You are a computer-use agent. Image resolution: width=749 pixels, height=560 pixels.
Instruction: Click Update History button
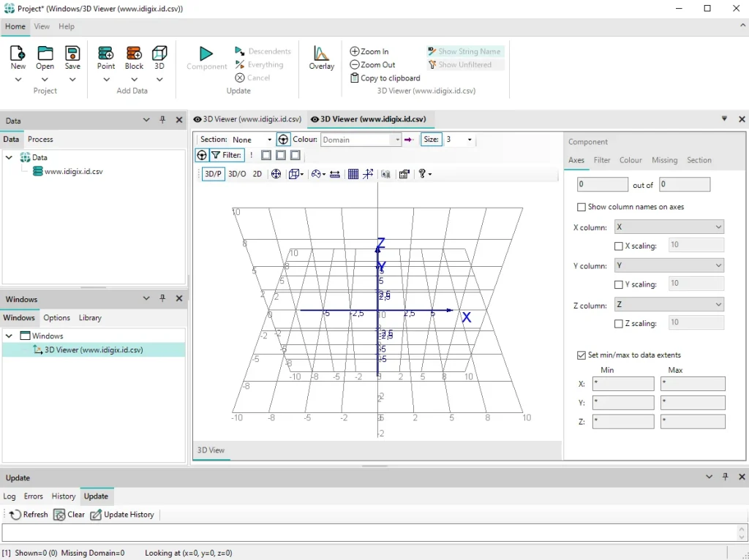(122, 514)
